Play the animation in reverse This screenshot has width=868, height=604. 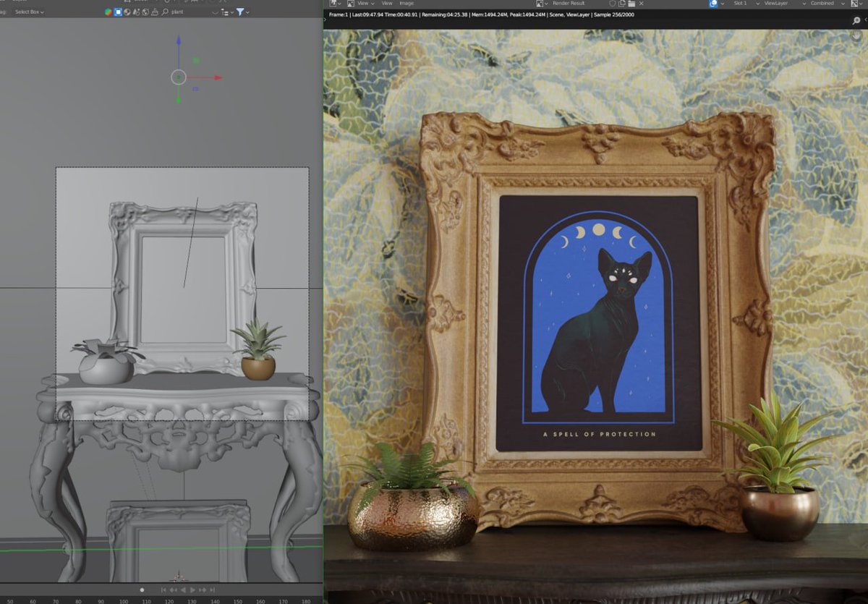click(x=183, y=590)
